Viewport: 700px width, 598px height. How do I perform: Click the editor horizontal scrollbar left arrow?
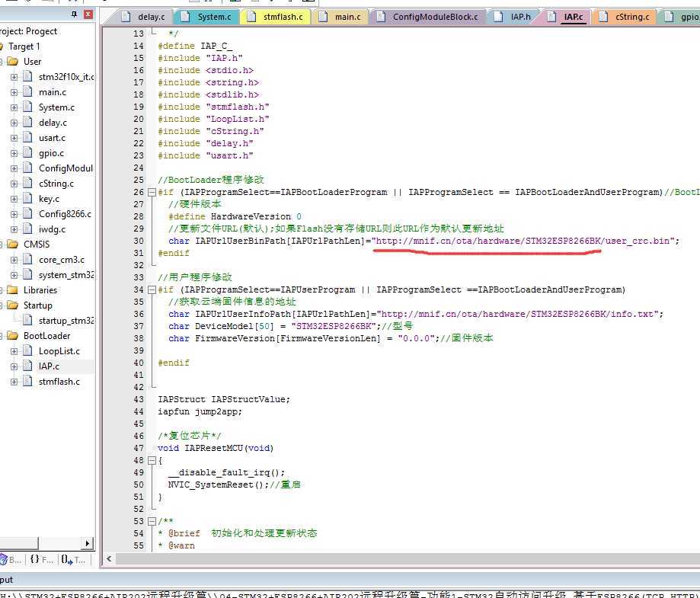(110, 558)
